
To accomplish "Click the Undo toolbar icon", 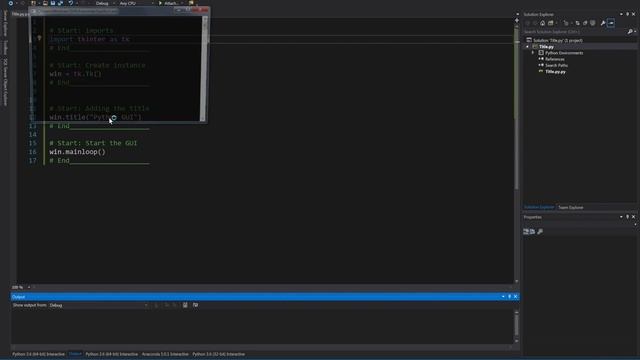I will click(x=71, y=3).
